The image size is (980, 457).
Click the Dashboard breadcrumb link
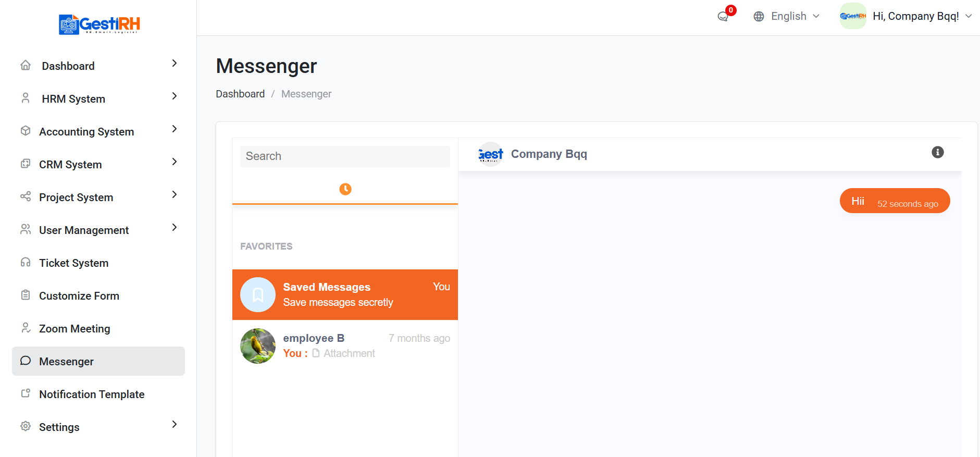click(x=240, y=94)
